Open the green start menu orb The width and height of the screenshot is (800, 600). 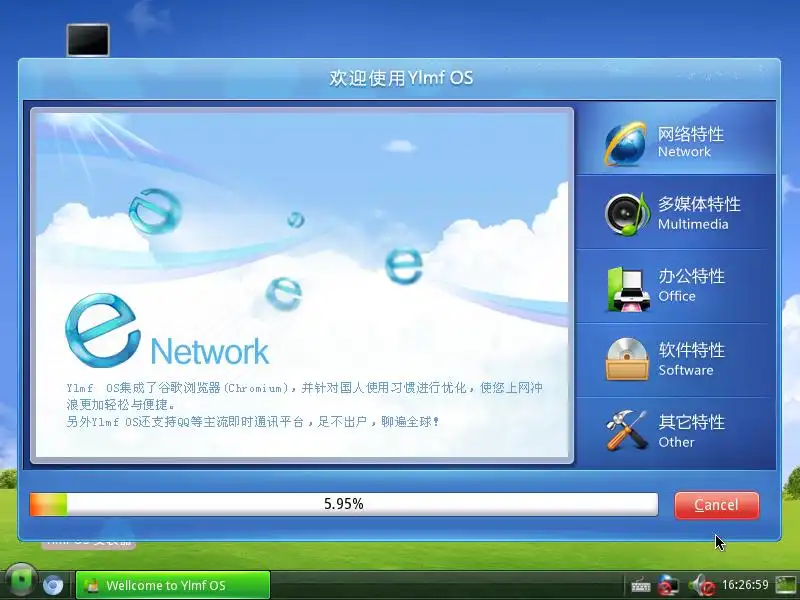click(20, 582)
